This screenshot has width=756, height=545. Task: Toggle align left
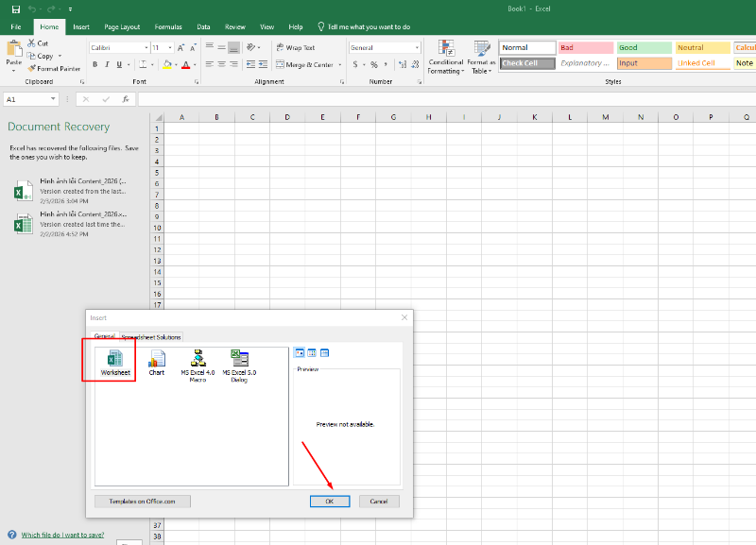[x=209, y=64]
